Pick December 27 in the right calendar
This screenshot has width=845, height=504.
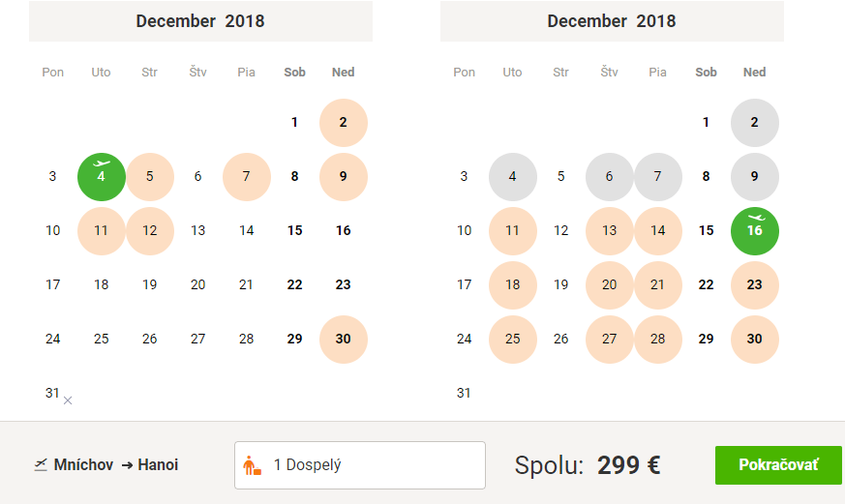(610, 339)
